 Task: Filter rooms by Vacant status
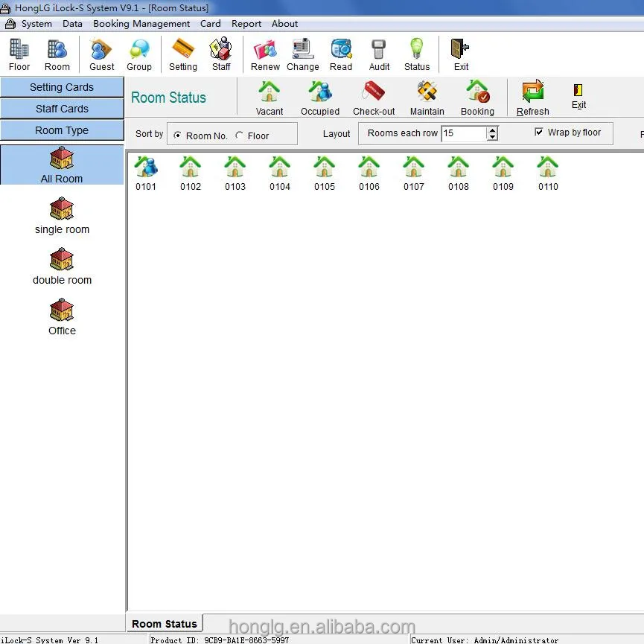[270, 98]
